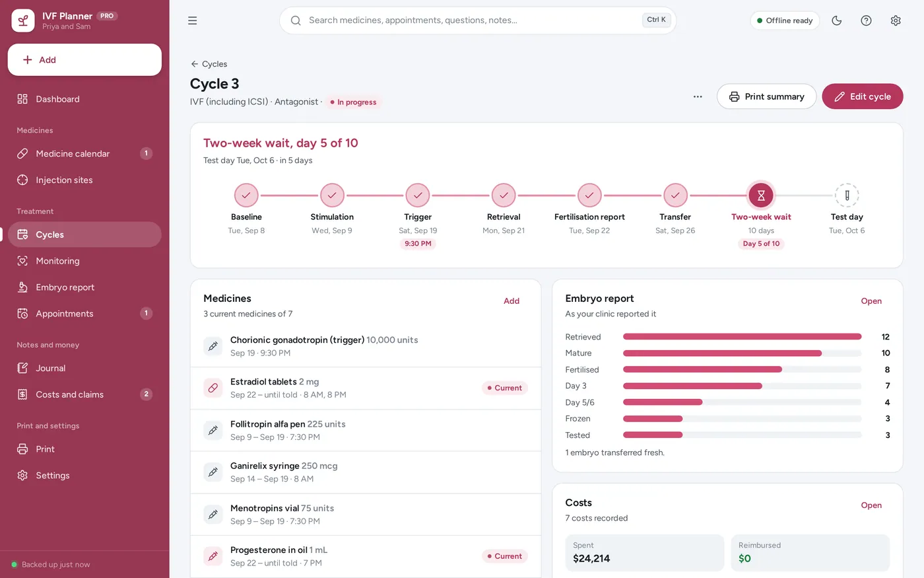924x578 pixels.
Task: Click the Progesterone in oil syringe icon
Action: 213,556
